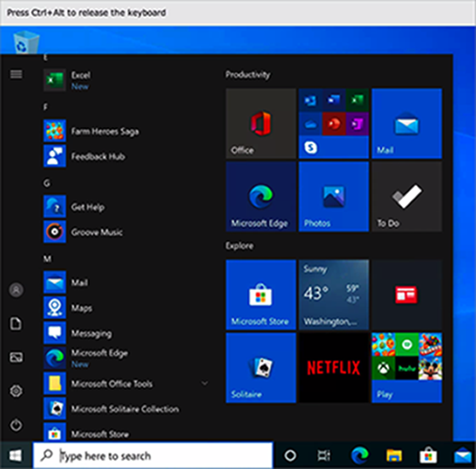The height and width of the screenshot is (469, 476).
Task: Open the Netflix tile
Action: tap(334, 368)
